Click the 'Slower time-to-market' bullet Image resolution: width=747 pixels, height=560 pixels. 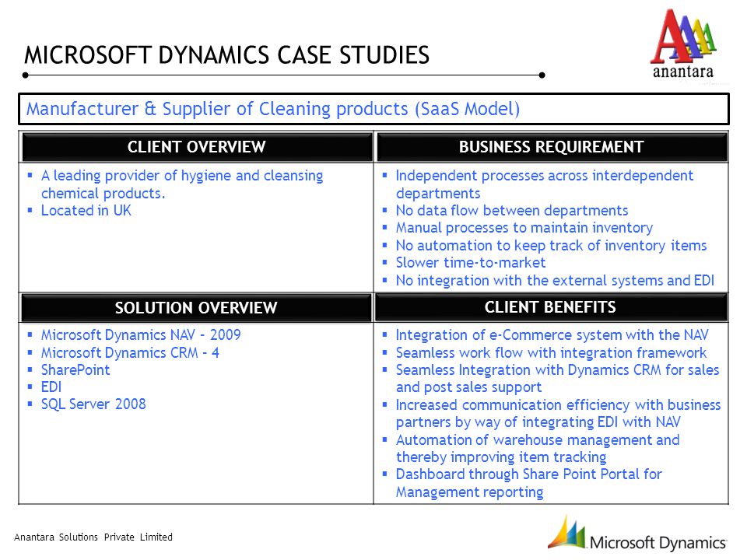[x=471, y=263]
